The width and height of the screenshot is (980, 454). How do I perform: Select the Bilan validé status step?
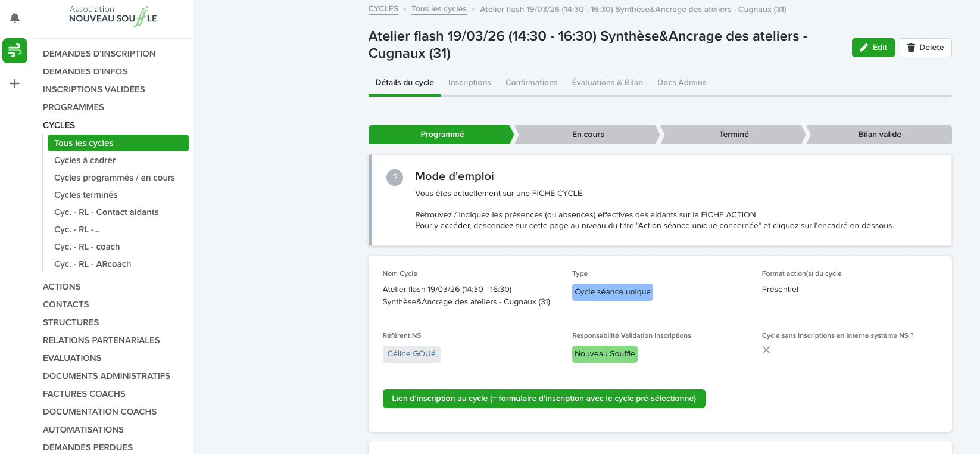pos(879,135)
